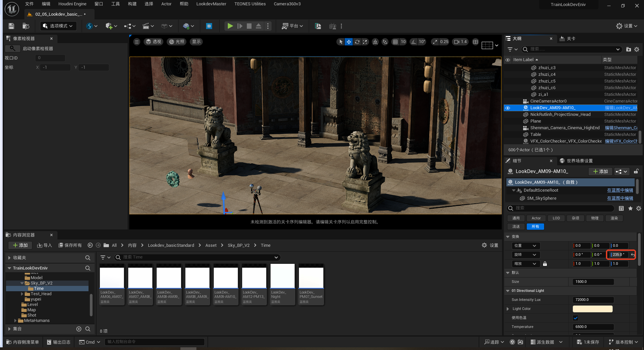Click the Light Color swatch

(x=593, y=309)
